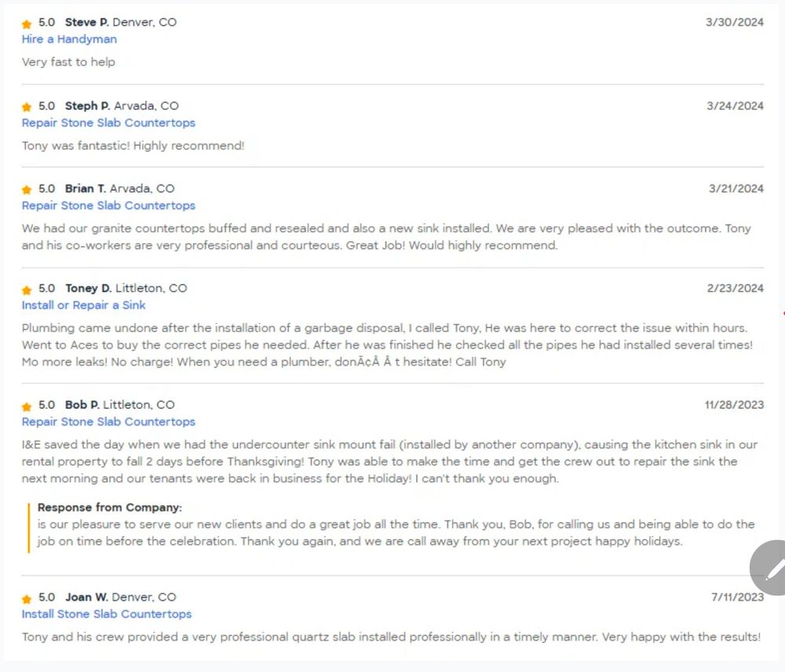Click the star icon on Bob P.'s review
Screen dimensions: 785x672
tap(27, 406)
